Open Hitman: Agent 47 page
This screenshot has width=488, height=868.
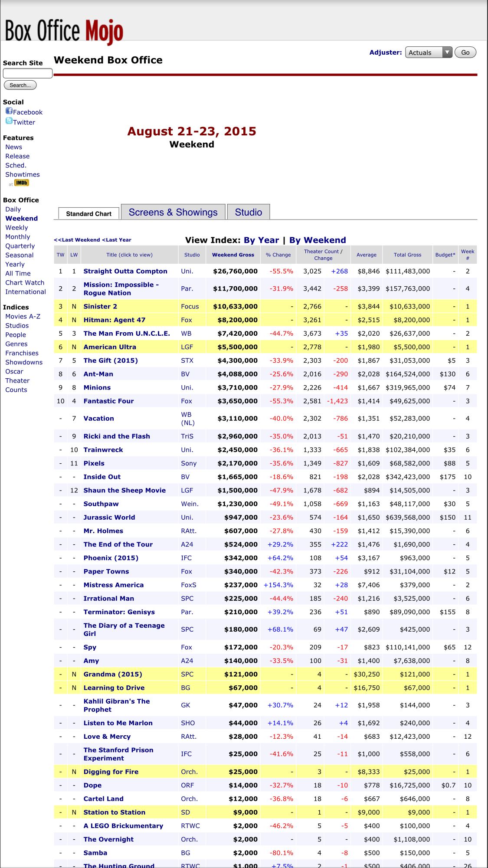(115, 320)
